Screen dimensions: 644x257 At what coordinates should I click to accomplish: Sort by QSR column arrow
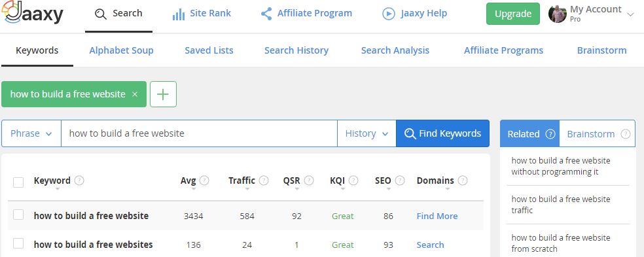point(296,189)
